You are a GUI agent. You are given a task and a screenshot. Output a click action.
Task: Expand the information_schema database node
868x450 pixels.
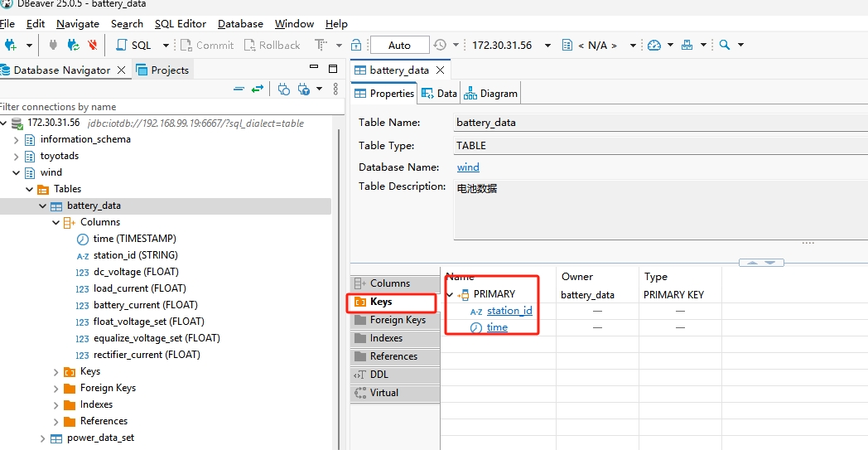pos(16,139)
